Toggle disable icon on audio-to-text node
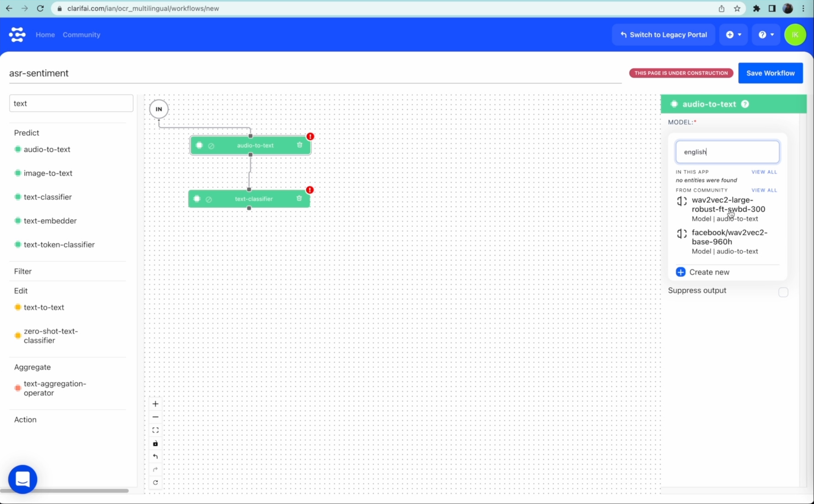The width and height of the screenshot is (814, 504). tap(211, 146)
